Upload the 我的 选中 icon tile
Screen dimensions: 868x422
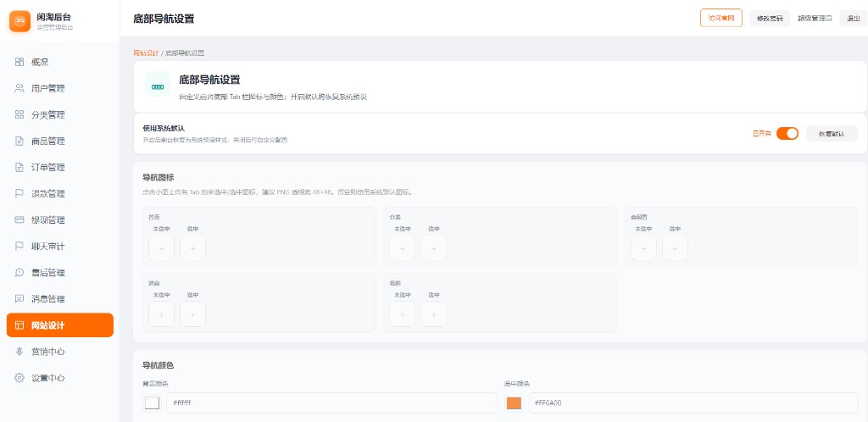[x=434, y=314]
